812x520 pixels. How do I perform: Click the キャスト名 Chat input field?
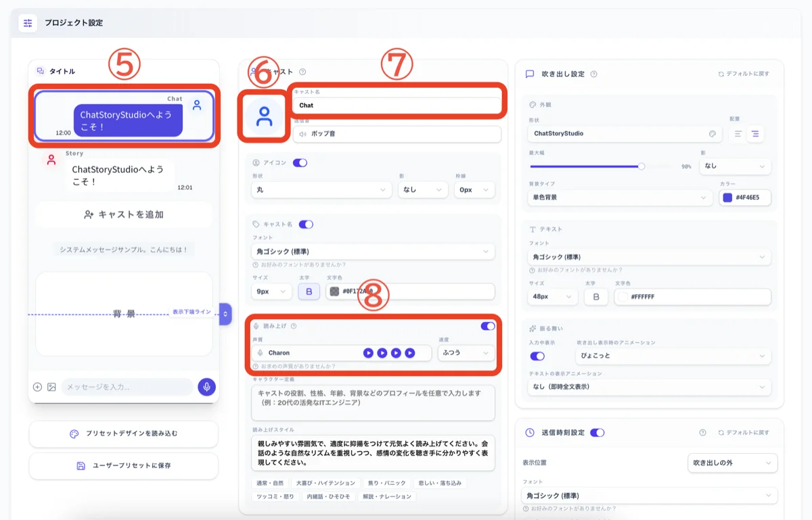(x=397, y=105)
